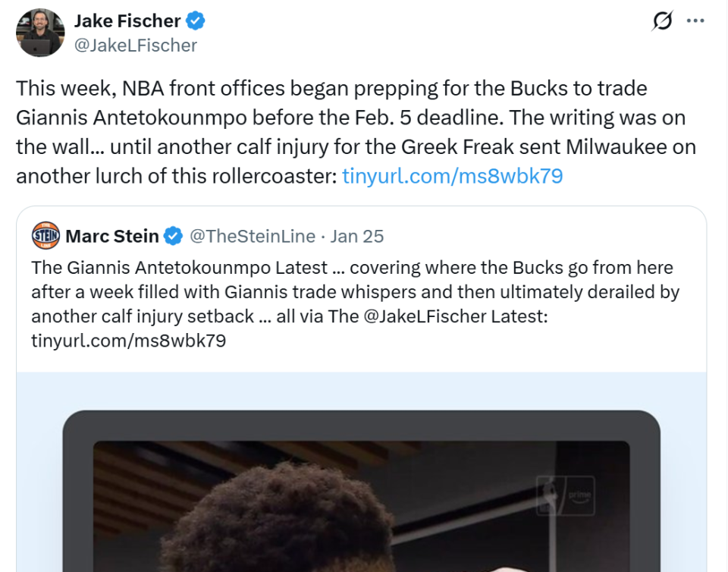Expand the three-dot more options menu
The height and width of the screenshot is (572, 728).
coord(695,21)
